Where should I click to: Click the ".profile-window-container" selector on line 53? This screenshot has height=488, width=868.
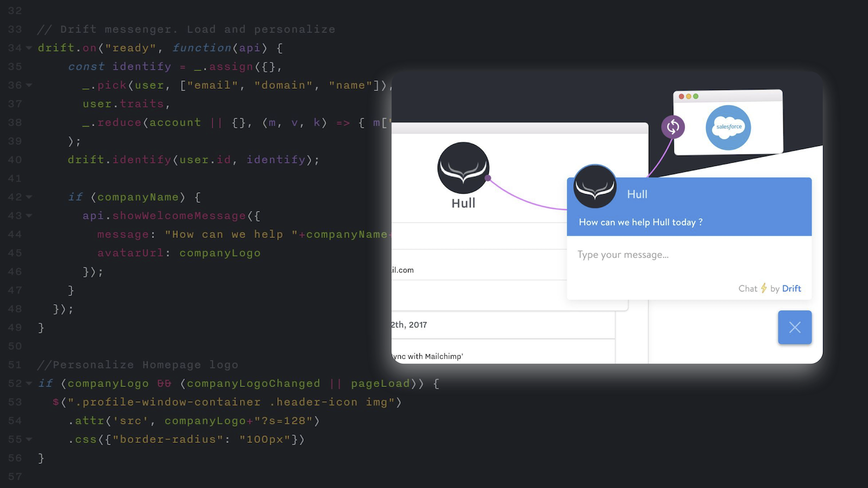coord(168,402)
